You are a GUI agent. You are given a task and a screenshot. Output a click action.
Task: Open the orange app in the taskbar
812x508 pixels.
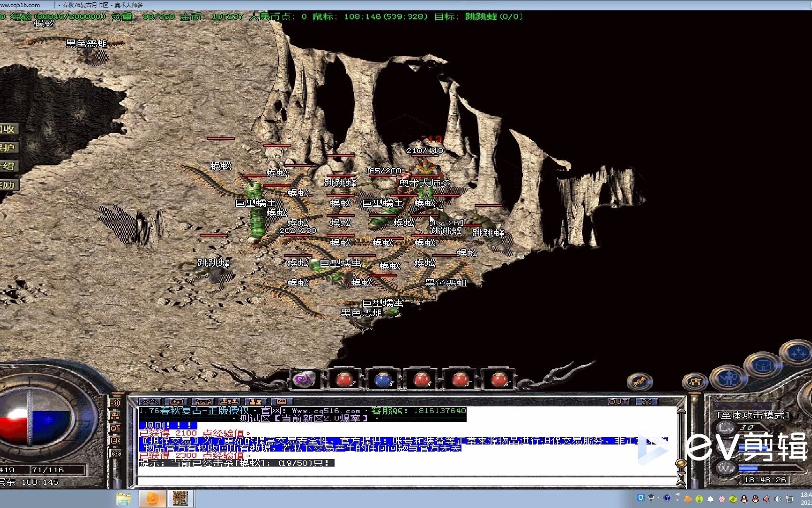(x=152, y=499)
